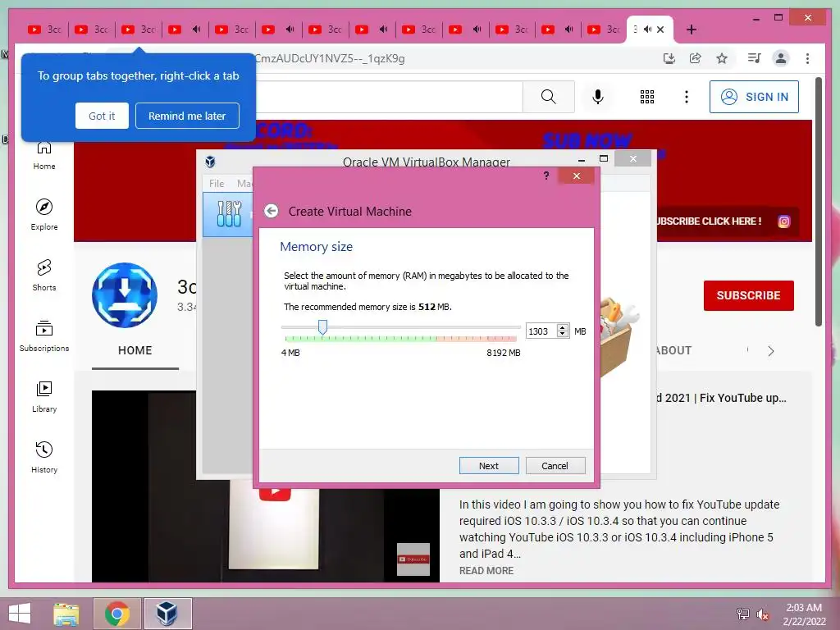
Task: Open Chrome three-dot menu
Action: [807, 58]
